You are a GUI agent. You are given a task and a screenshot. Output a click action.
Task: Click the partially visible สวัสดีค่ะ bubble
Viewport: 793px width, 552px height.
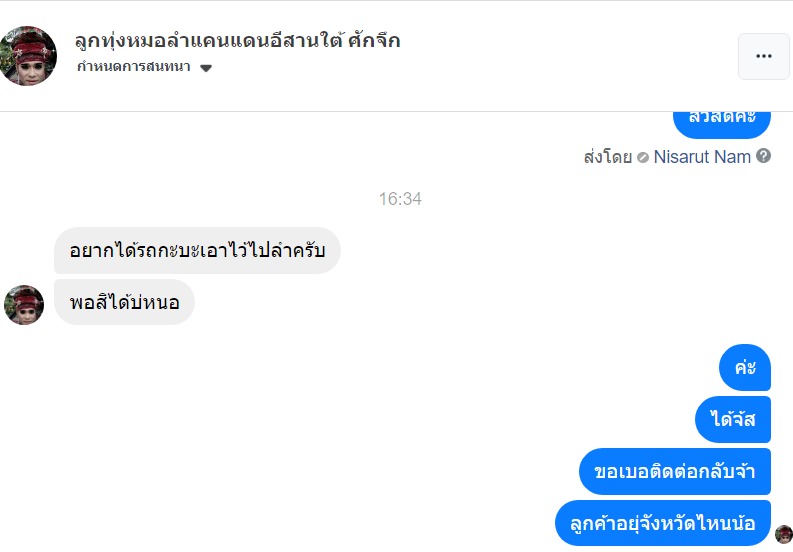tap(721, 120)
